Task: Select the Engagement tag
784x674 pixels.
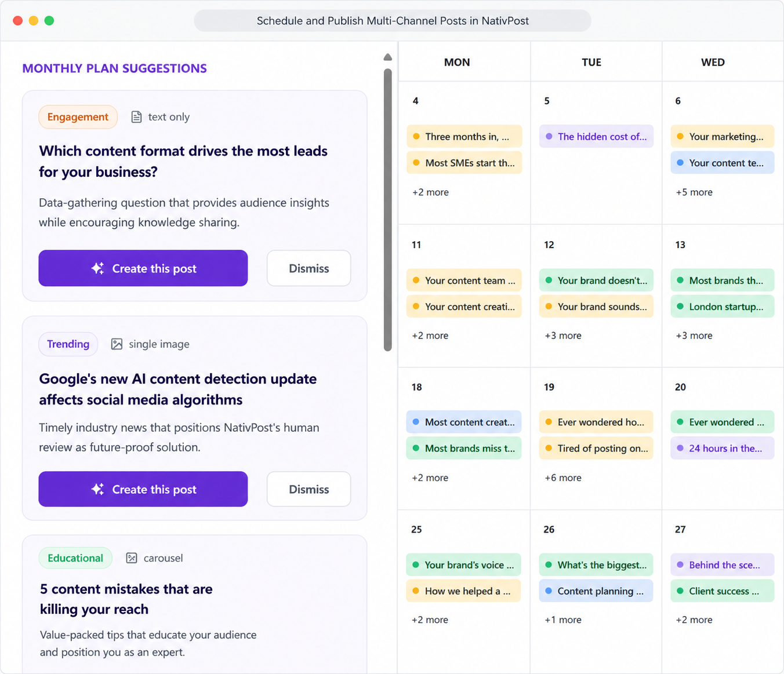Action: coord(78,117)
